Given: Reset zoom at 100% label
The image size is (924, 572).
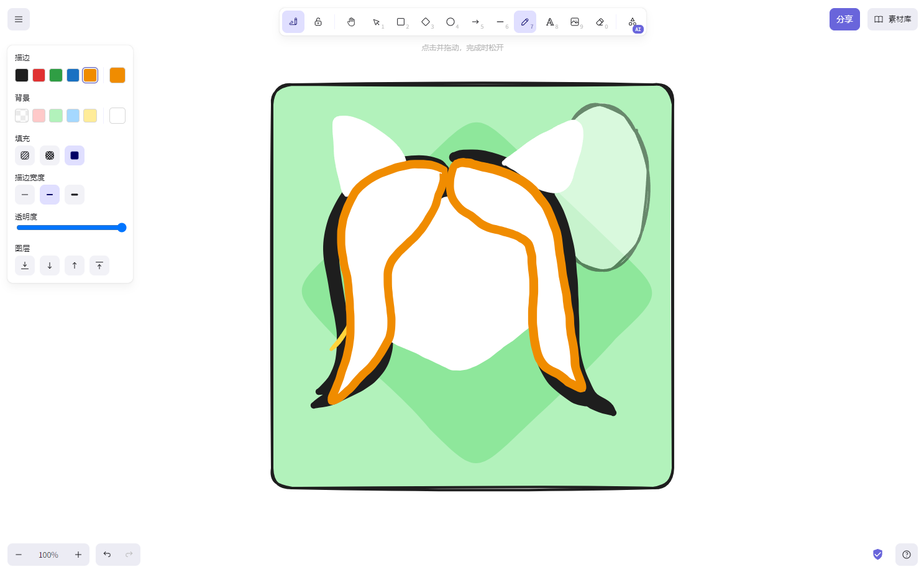Looking at the screenshot, I should click(x=48, y=555).
